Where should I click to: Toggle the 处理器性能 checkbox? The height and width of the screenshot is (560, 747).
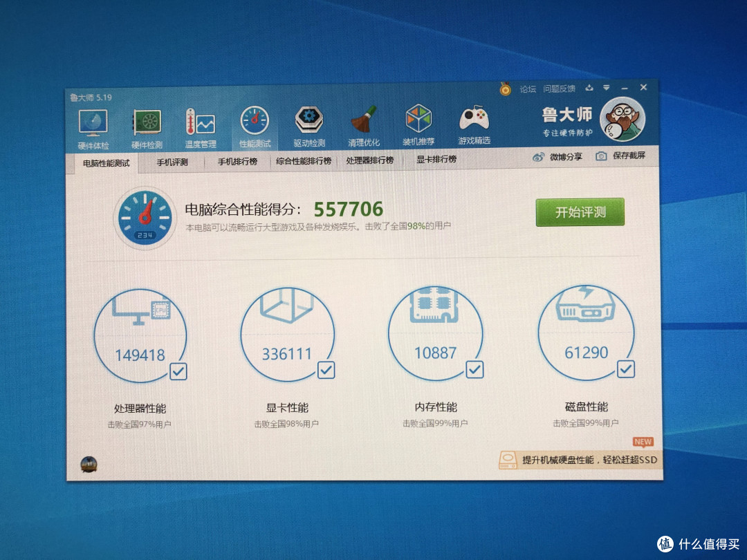coord(178,371)
